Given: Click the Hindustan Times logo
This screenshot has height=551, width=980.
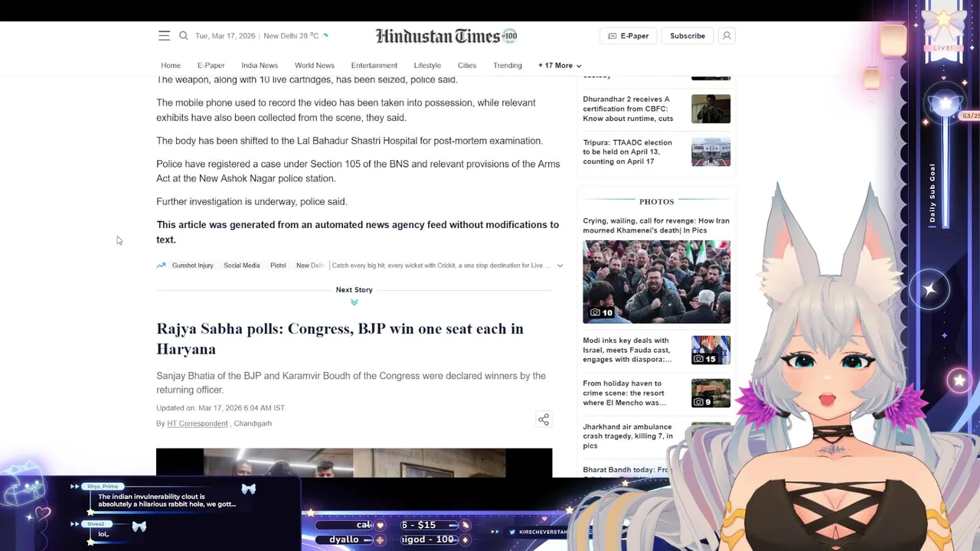Looking at the screenshot, I should pyautogui.click(x=446, y=36).
